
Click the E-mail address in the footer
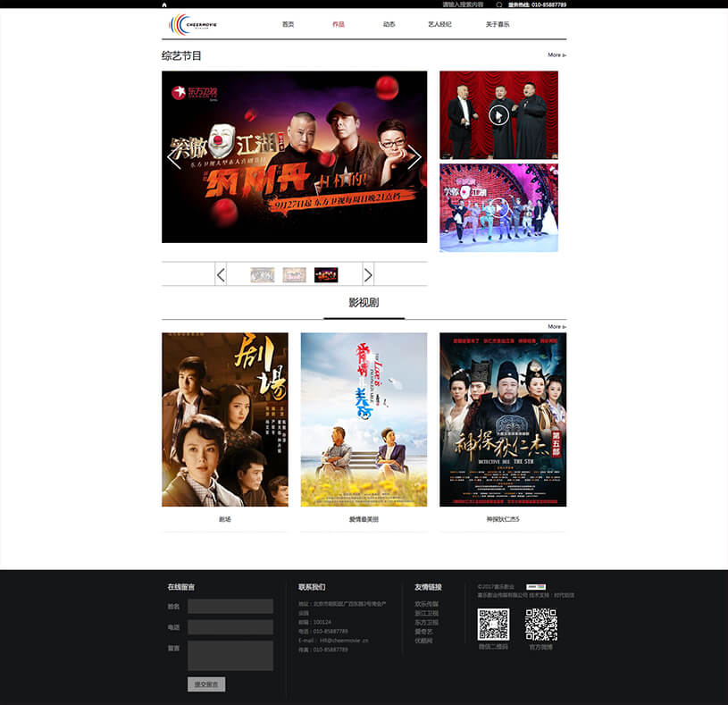coord(344,641)
